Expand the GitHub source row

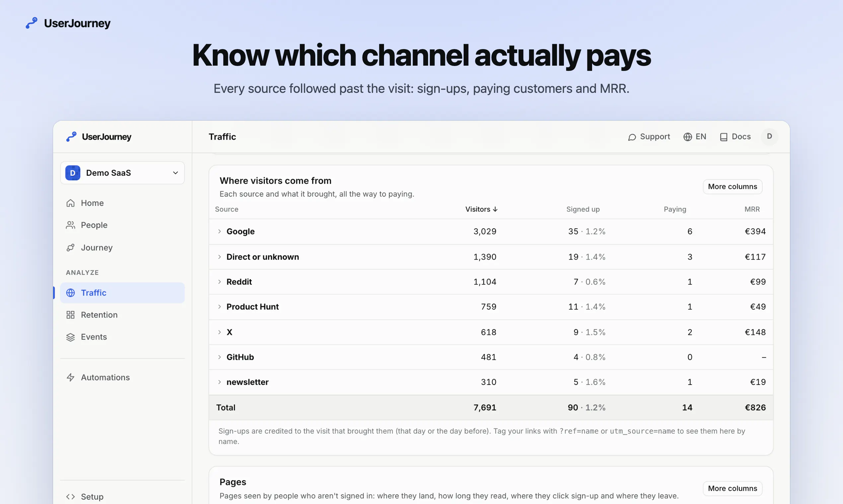pyautogui.click(x=220, y=357)
